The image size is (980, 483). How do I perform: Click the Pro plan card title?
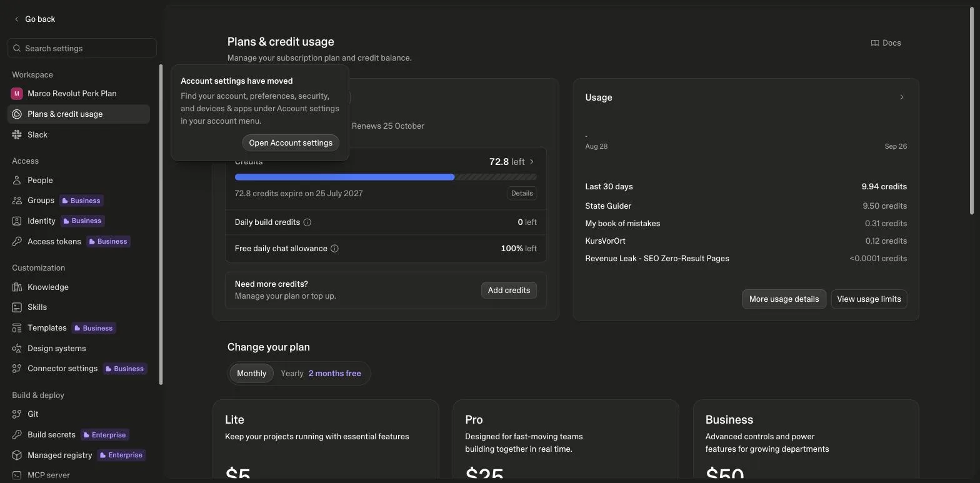tap(474, 420)
